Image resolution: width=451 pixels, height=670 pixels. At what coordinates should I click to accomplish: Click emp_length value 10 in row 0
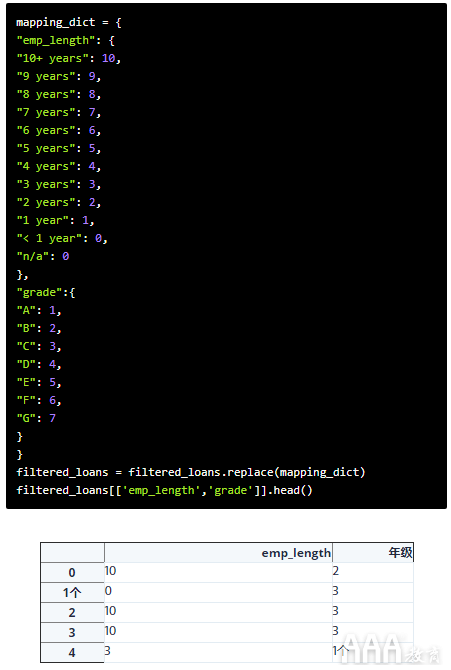coord(110,571)
